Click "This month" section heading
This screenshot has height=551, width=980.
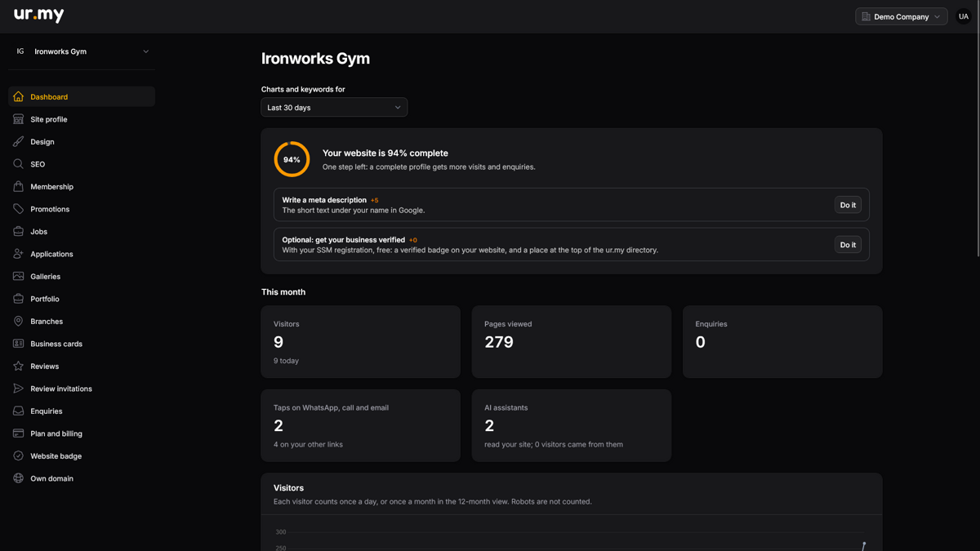click(x=283, y=291)
